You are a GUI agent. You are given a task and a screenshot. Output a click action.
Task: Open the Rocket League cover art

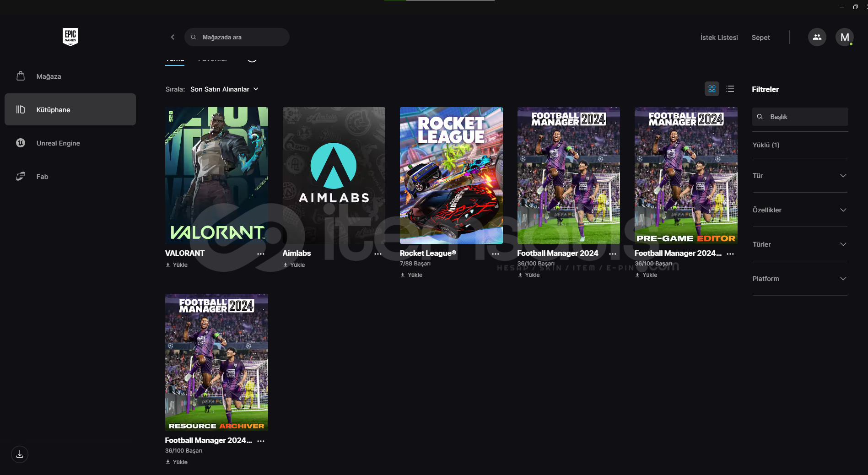point(451,175)
